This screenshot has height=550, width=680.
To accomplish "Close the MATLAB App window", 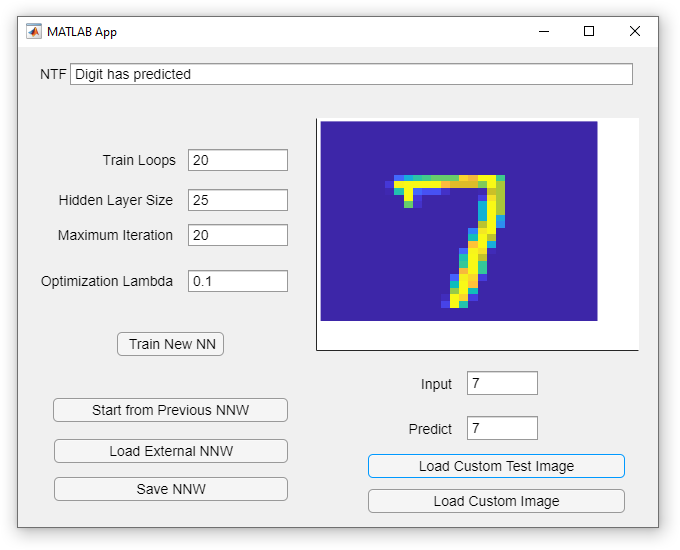I will pyautogui.click(x=634, y=31).
